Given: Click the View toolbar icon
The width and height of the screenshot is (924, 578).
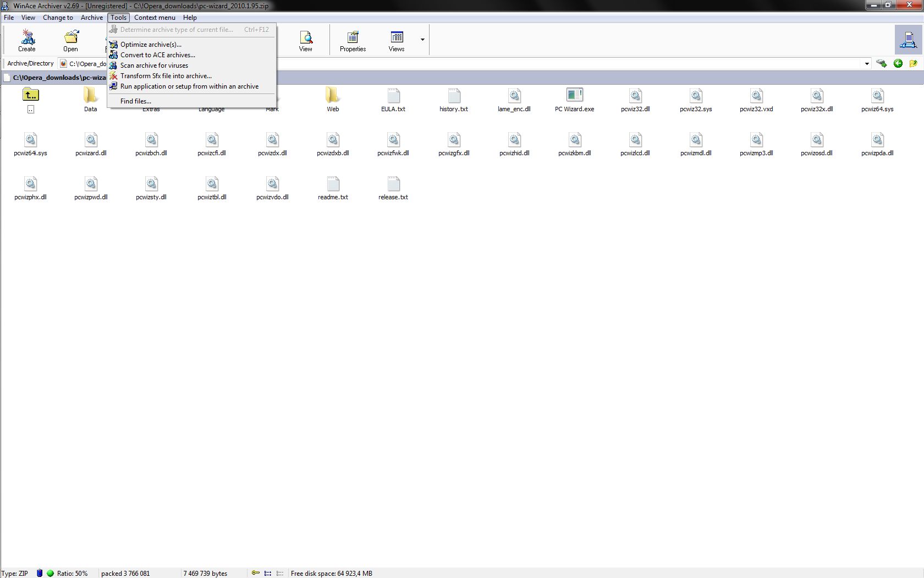Looking at the screenshot, I should pos(306,40).
